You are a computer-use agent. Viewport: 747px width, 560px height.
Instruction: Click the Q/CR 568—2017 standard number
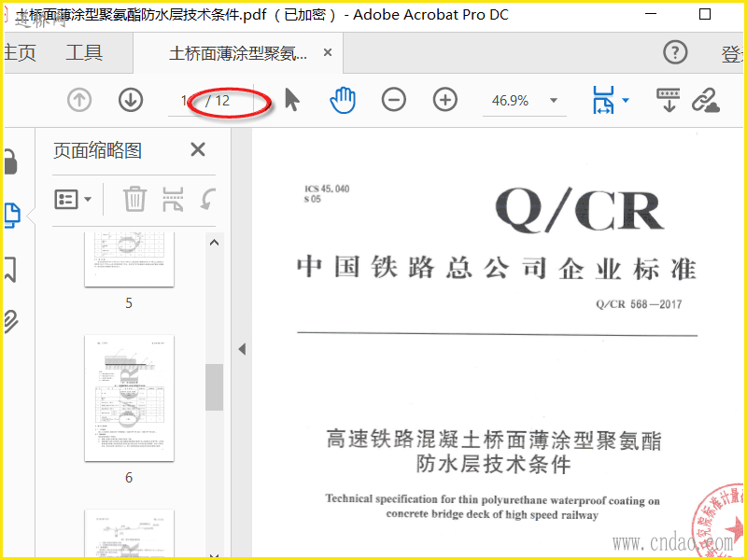pyautogui.click(x=639, y=304)
